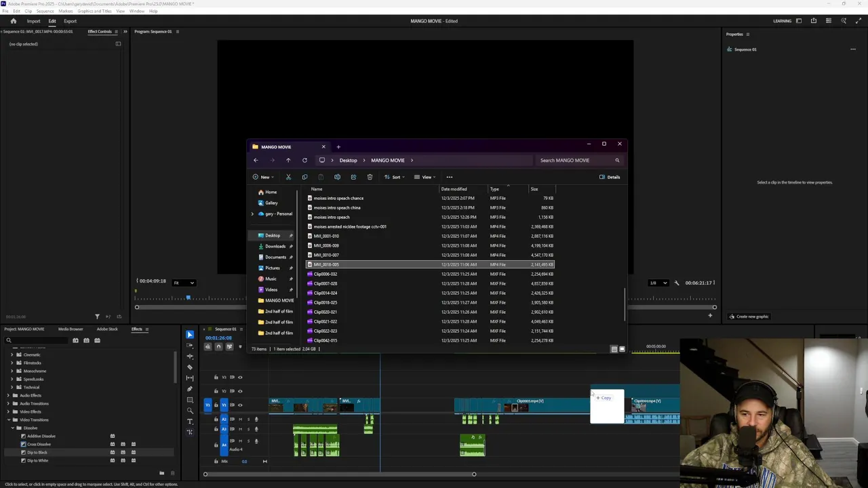Solo audio track A3
Screen dimensions: 868x488
tap(248, 429)
